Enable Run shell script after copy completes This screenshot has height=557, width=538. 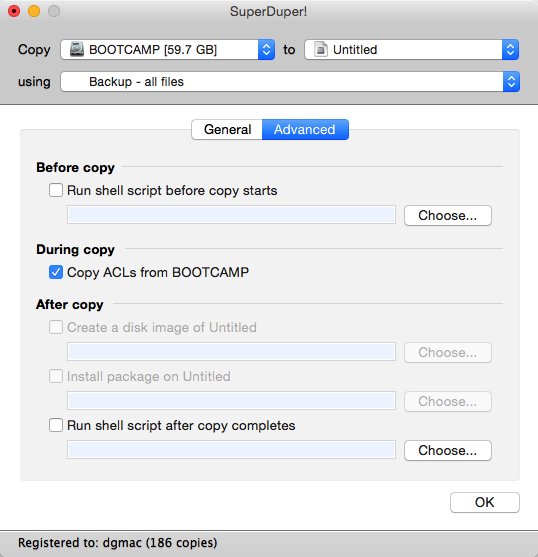(x=56, y=425)
